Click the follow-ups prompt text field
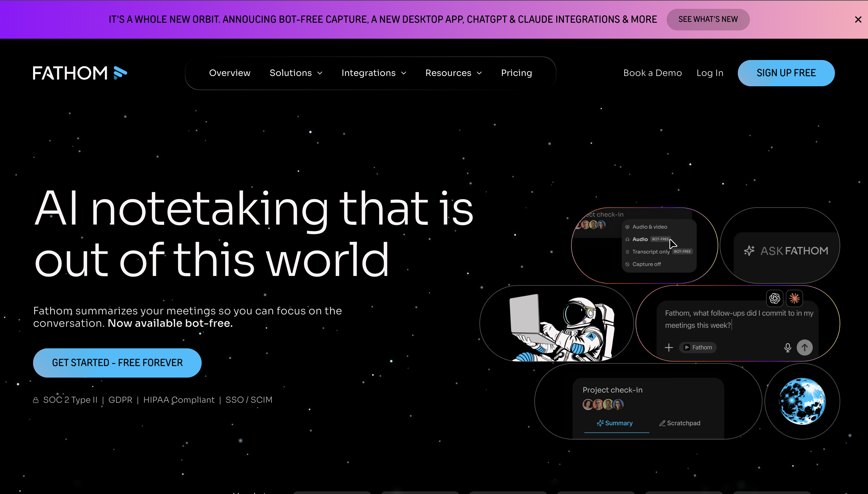This screenshot has height=494, width=868. click(x=739, y=319)
